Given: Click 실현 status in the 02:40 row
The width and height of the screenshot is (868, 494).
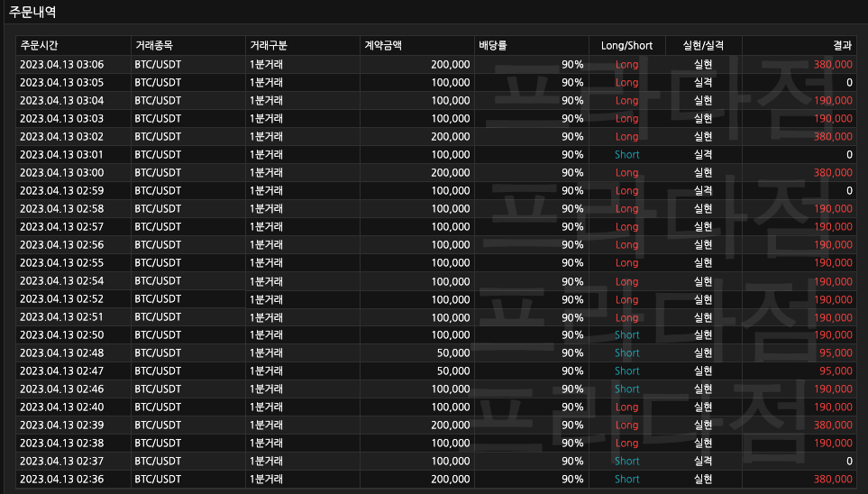Looking at the screenshot, I should [x=703, y=407].
